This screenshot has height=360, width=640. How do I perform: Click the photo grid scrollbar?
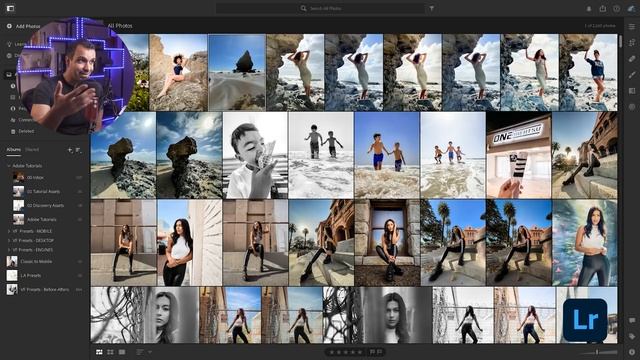tap(620, 41)
